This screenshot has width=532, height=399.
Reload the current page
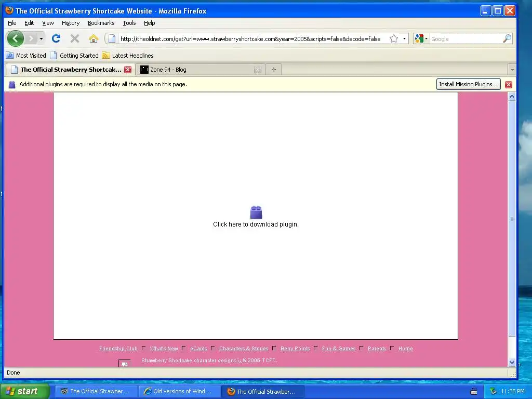point(56,38)
